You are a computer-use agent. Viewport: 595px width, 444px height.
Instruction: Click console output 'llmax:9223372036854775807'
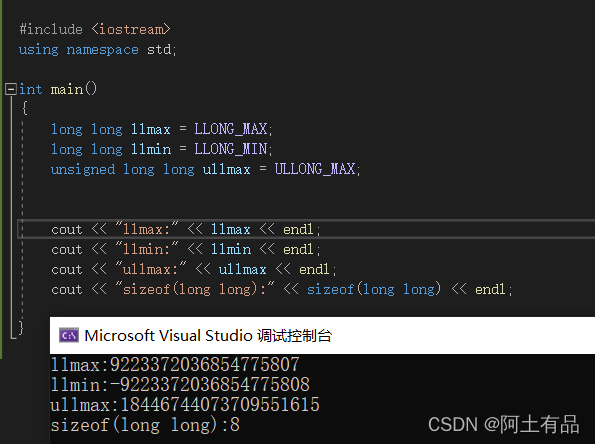[x=175, y=365]
